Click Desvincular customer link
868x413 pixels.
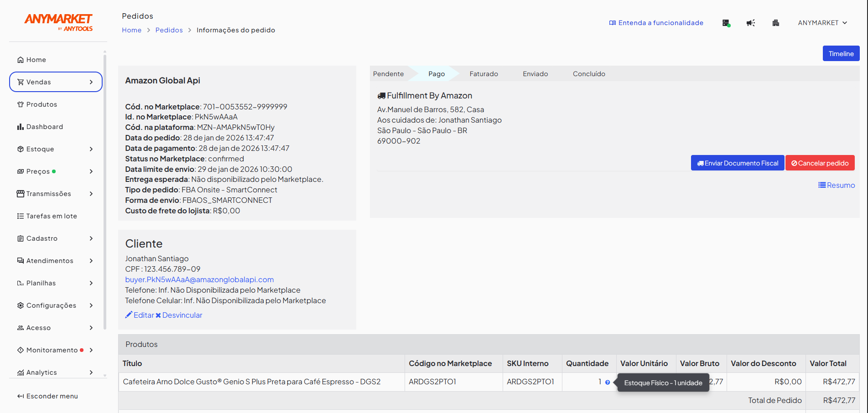coord(179,315)
